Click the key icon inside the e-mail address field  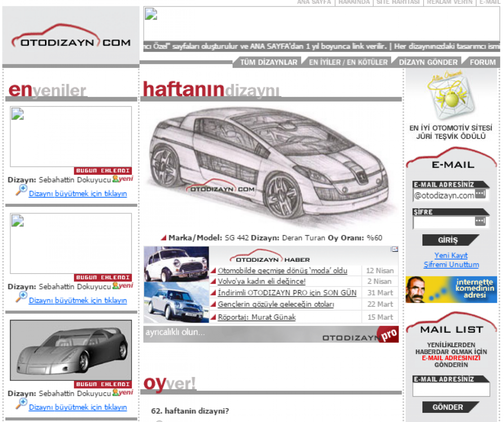point(480,194)
